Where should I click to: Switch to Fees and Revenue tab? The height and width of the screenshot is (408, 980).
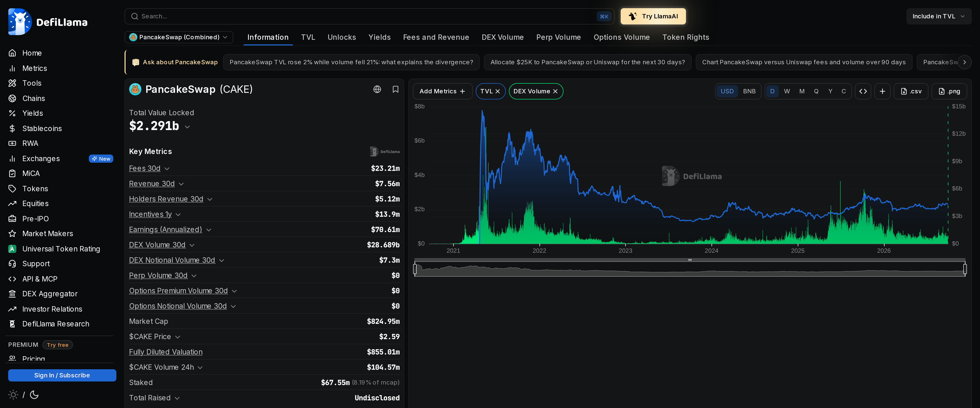[436, 37]
